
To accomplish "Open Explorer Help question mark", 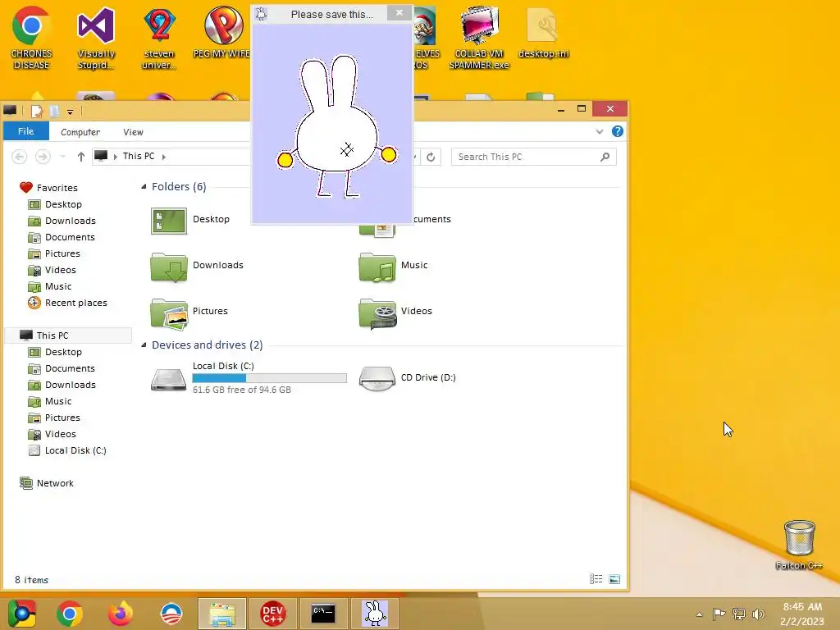I will click(x=617, y=131).
